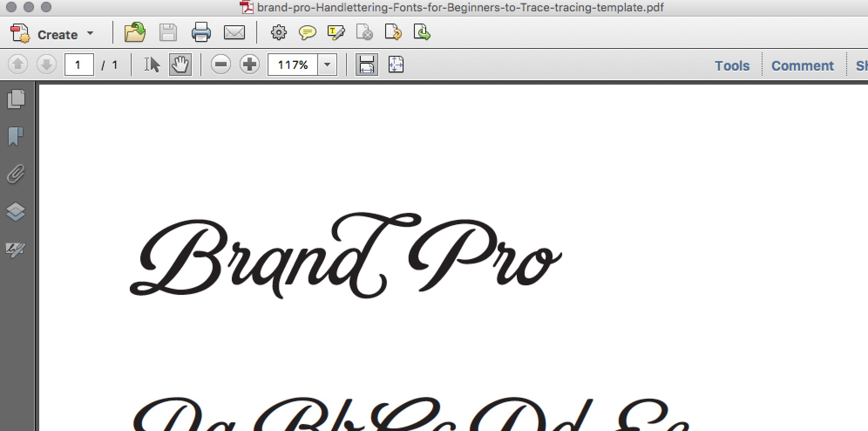
Task: Click the page number field showing 1
Action: (79, 65)
